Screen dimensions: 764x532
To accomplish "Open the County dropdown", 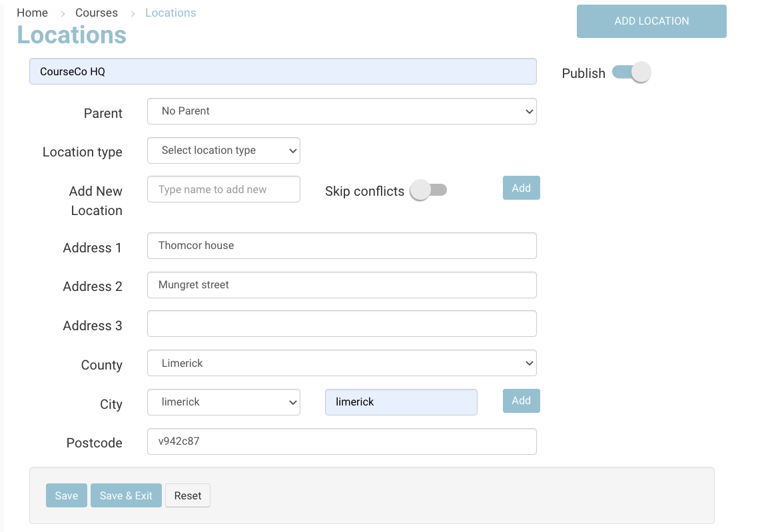I will pos(341,364).
